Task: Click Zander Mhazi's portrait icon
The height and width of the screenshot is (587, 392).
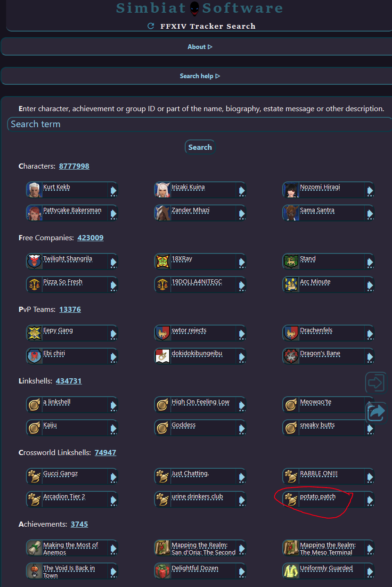Action: click(x=163, y=213)
